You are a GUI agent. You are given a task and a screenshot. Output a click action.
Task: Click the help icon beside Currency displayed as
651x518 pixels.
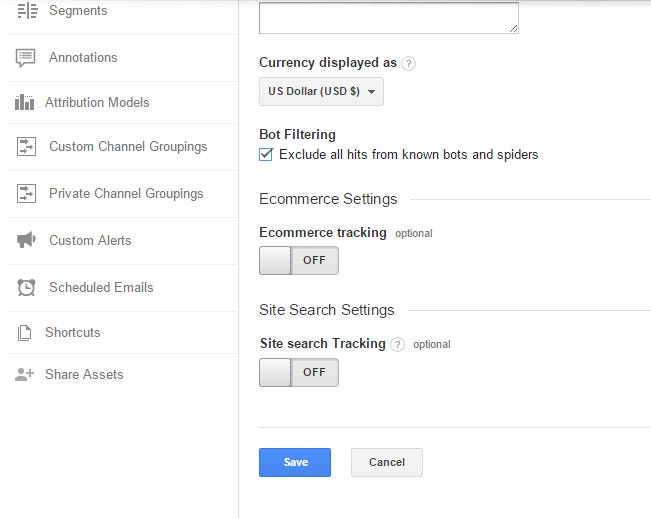point(409,63)
